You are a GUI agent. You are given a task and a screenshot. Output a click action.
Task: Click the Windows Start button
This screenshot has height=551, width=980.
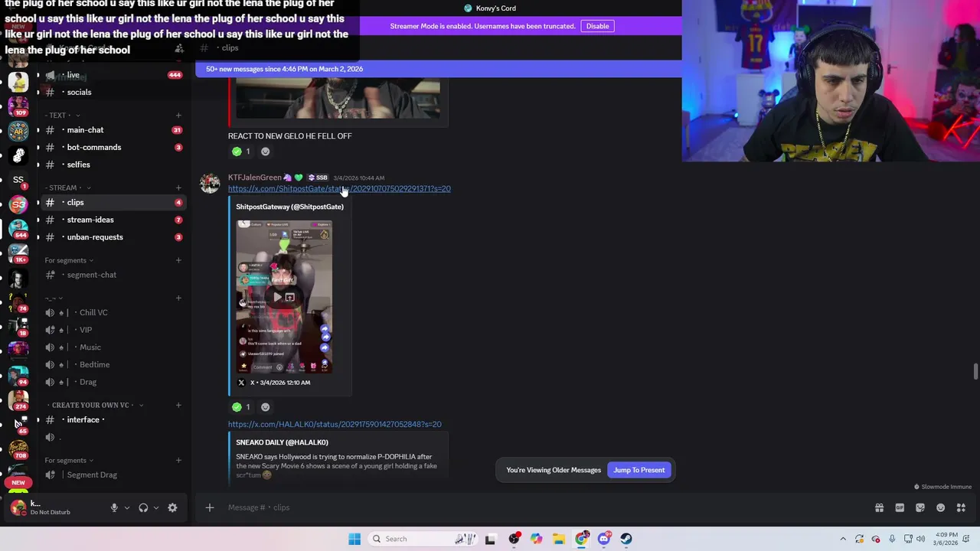click(x=354, y=539)
